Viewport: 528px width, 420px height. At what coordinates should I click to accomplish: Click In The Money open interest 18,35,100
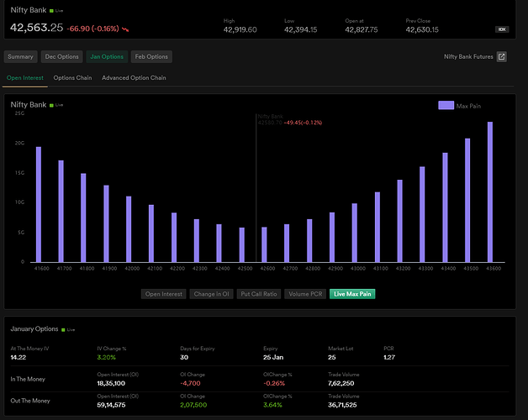[x=111, y=383]
